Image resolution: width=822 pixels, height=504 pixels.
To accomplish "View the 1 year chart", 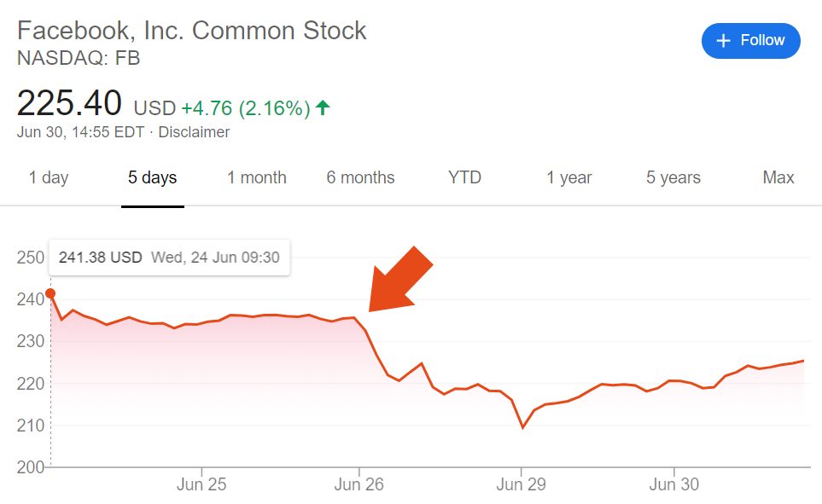I will pos(569,177).
